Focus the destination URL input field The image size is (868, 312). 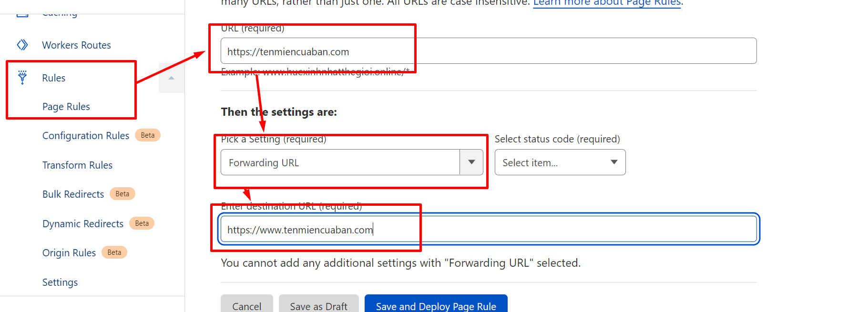click(x=488, y=230)
